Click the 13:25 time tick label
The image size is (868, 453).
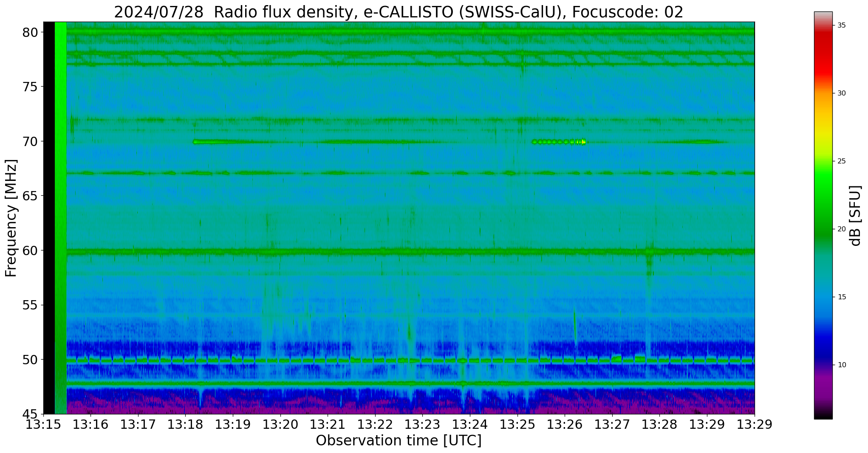(517, 425)
